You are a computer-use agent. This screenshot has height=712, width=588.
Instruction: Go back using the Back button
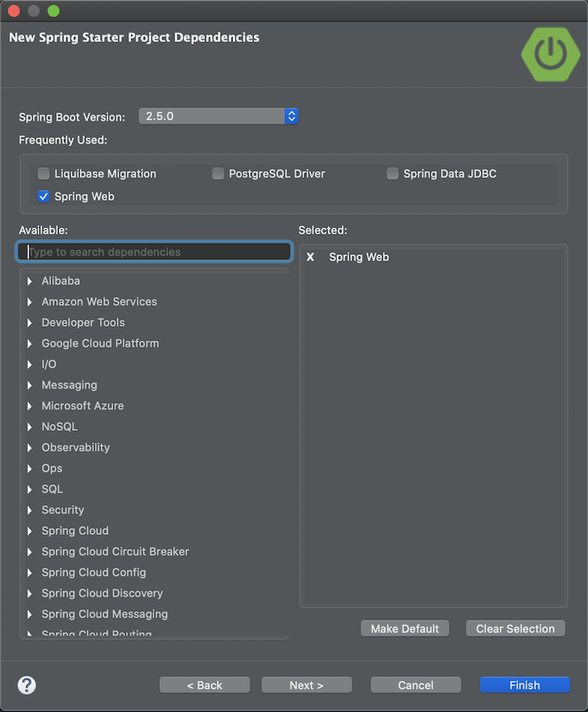click(x=204, y=684)
